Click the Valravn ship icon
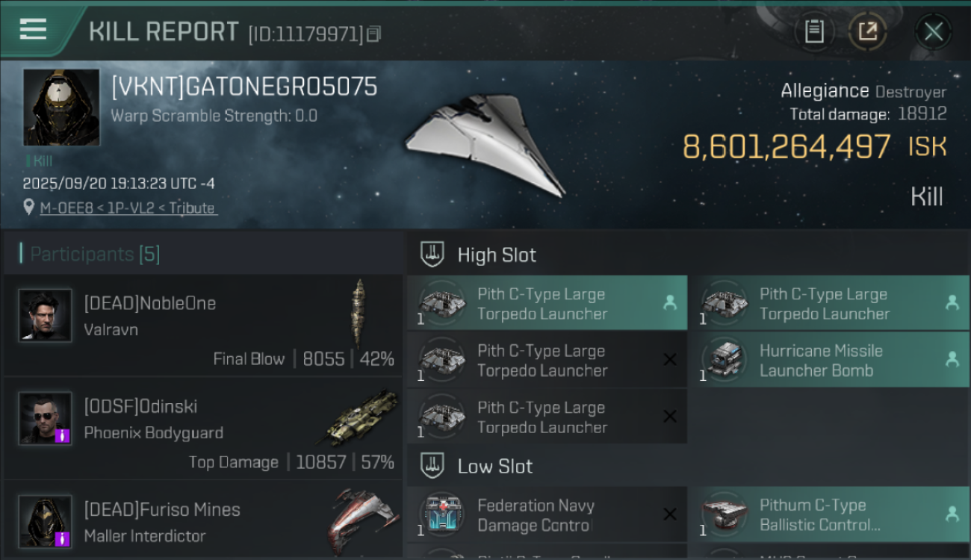Screen dimensions: 971x560 click(x=360, y=313)
